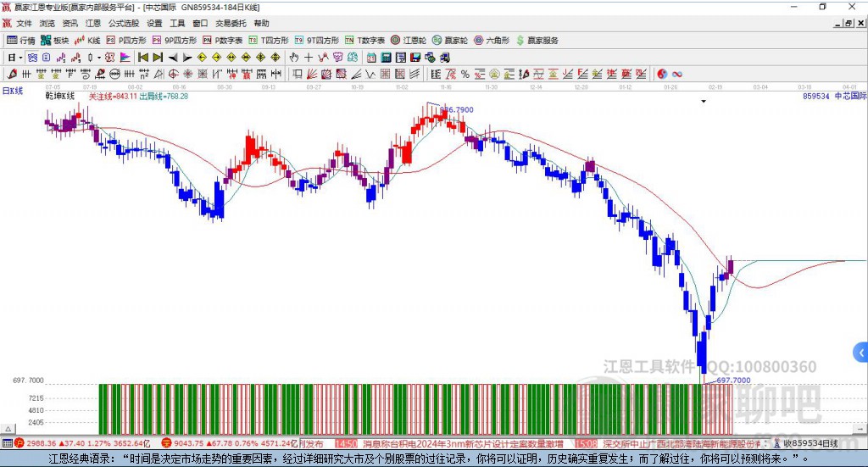
Task: Click the red-blue yin-yang icon
Action: tap(662, 74)
